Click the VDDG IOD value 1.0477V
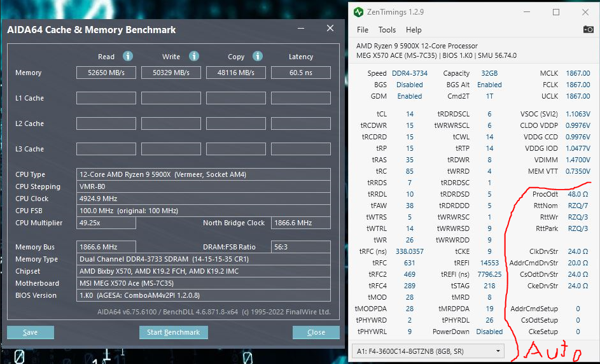Screen dimensions: 600x364 578,148
